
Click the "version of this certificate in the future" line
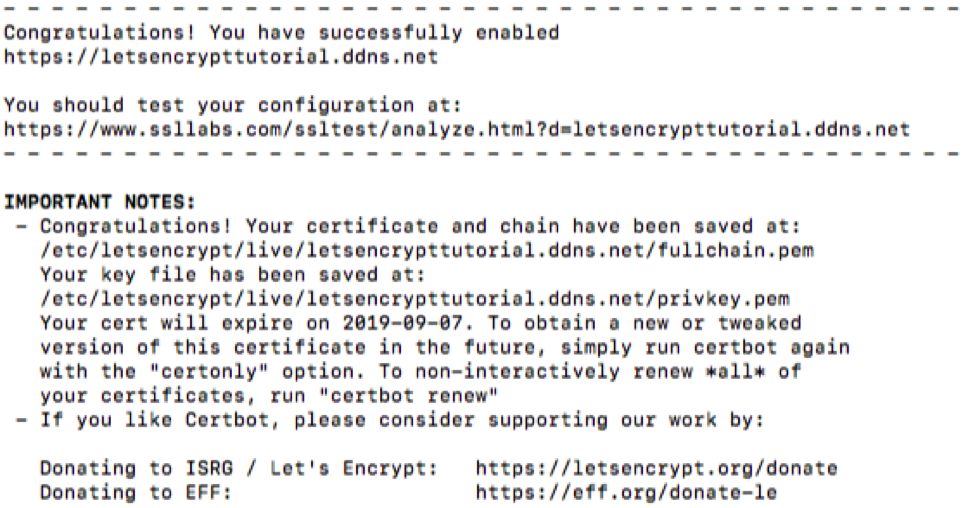coord(445,348)
